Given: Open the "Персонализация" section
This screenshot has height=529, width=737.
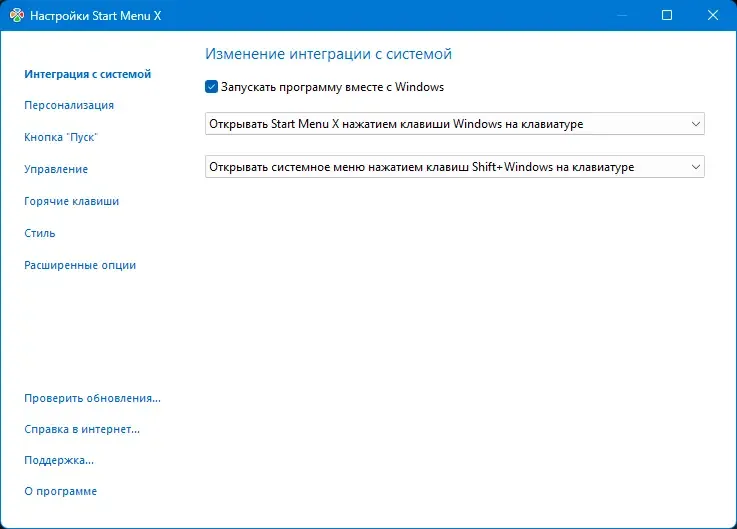Looking at the screenshot, I should 69,105.
